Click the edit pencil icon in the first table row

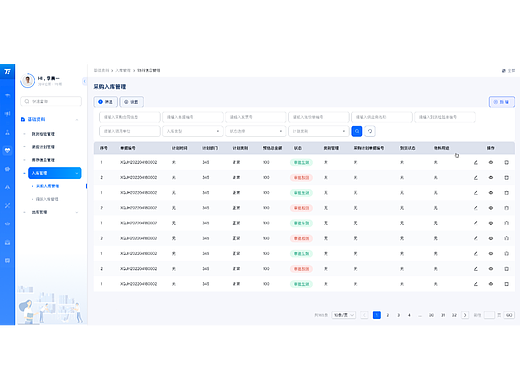[476, 162]
